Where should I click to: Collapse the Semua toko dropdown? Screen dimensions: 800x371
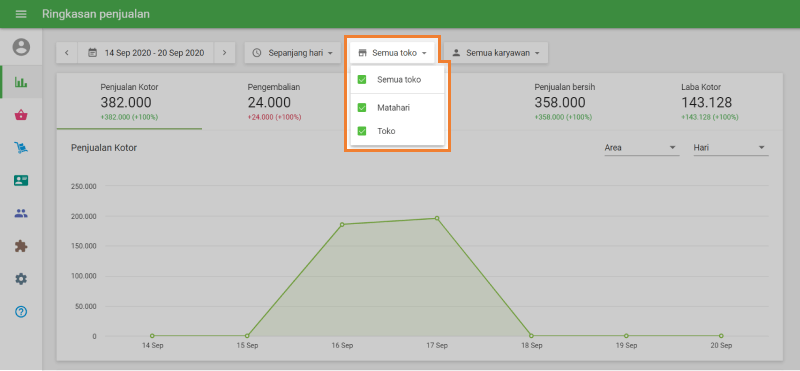click(x=392, y=53)
